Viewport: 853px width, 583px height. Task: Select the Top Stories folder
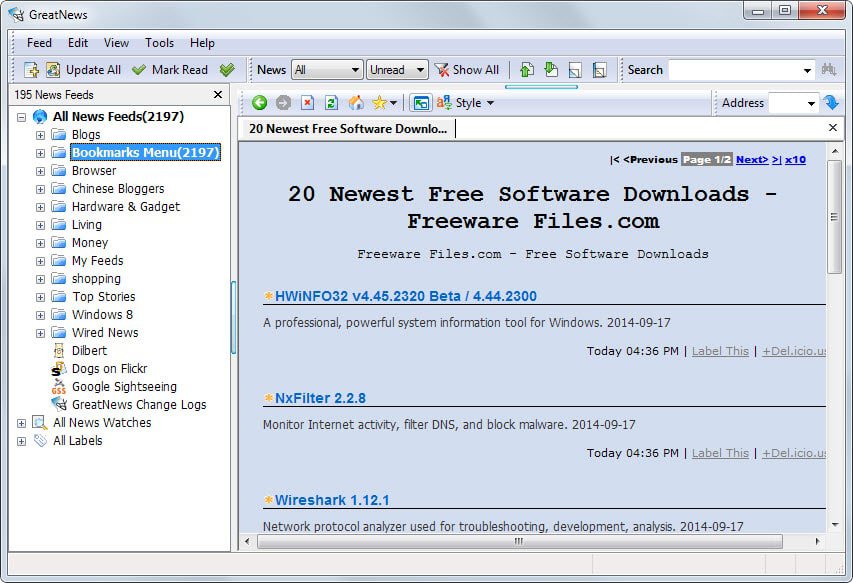[x=104, y=296]
